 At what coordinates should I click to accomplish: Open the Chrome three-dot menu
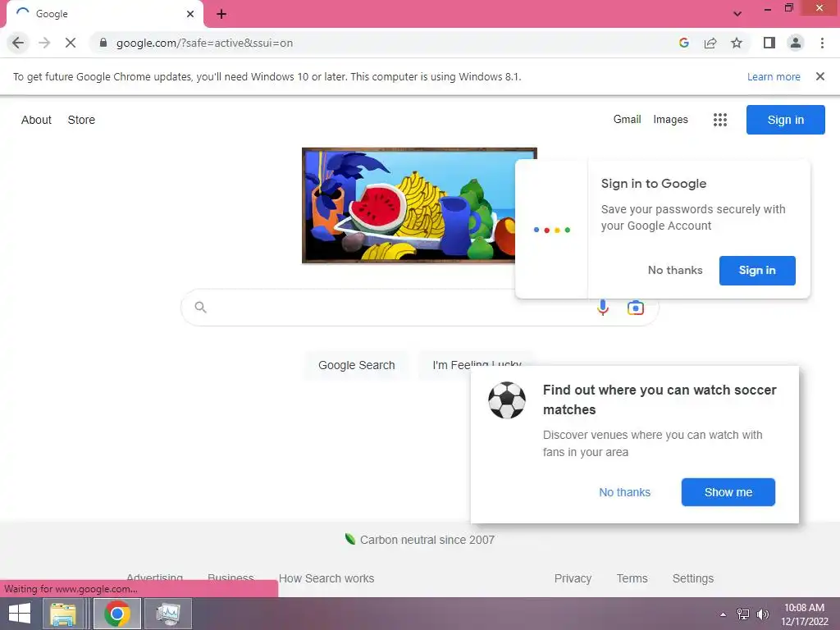(822, 43)
